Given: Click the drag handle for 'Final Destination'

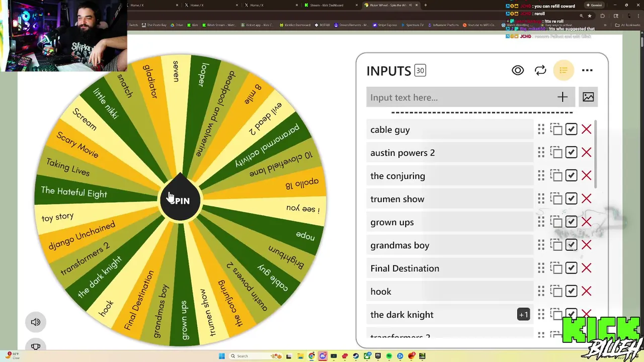Looking at the screenshot, I should tap(541, 268).
